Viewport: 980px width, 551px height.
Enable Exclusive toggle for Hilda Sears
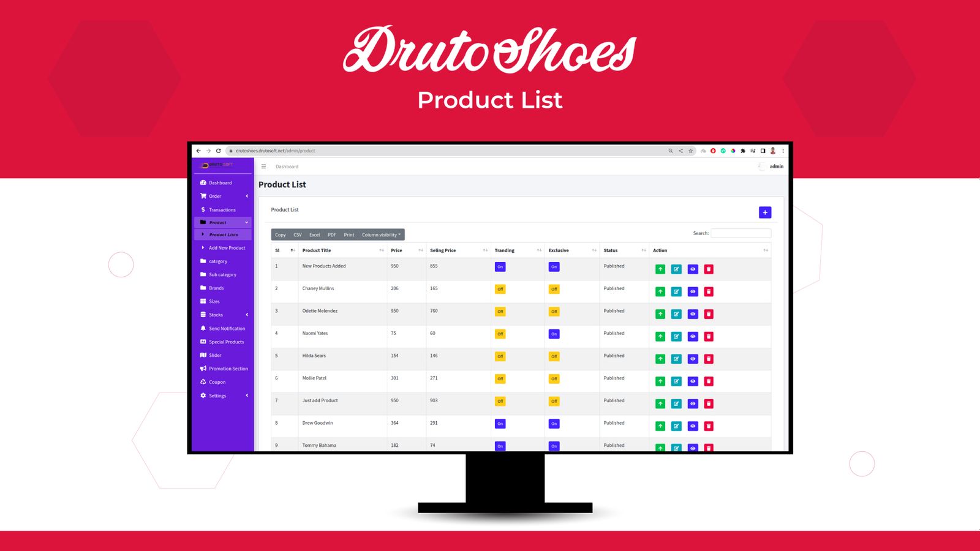click(x=554, y=356)
